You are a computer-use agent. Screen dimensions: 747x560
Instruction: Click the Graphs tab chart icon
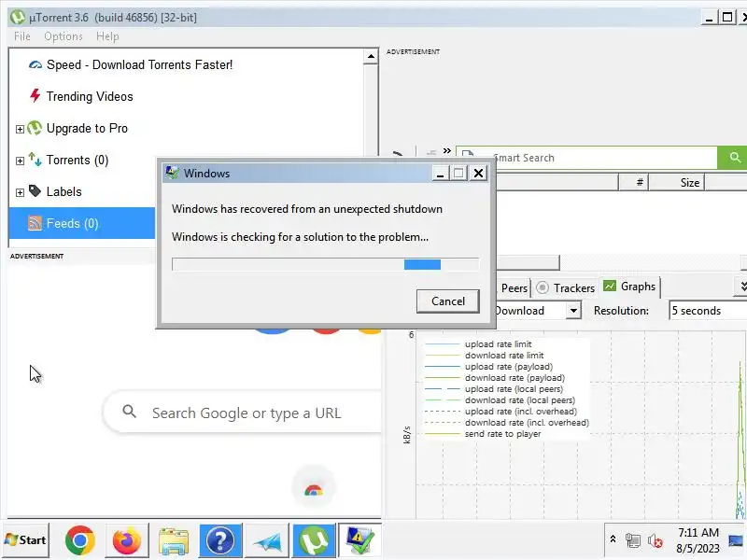point(610,286)
